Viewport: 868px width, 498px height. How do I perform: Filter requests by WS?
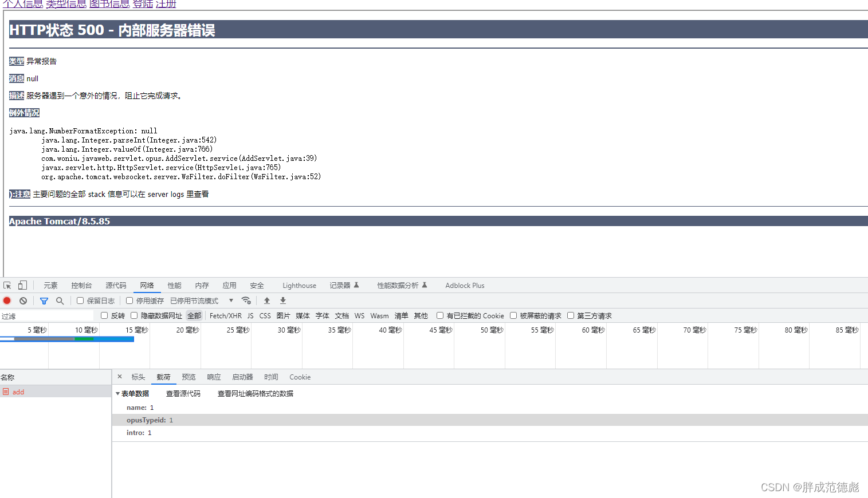pyautogui.click(x=359, y=315)
